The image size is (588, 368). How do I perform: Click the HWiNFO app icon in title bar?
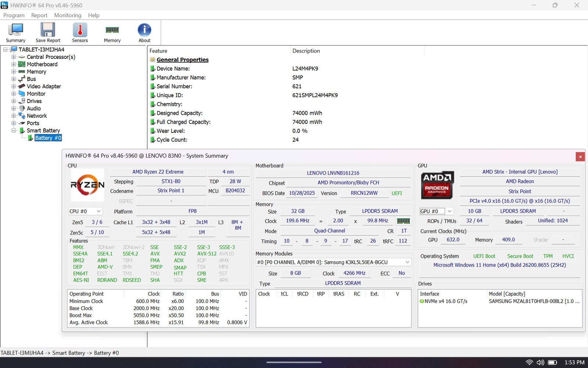point(4,5)
